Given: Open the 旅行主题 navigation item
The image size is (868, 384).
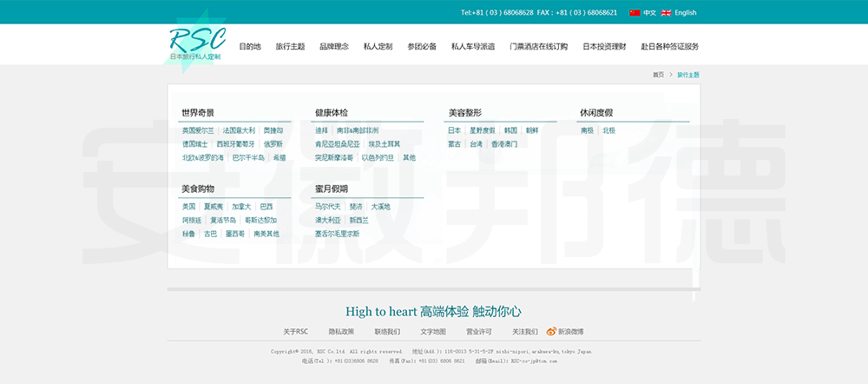Looking at the screenshot, I should [290, 47].
